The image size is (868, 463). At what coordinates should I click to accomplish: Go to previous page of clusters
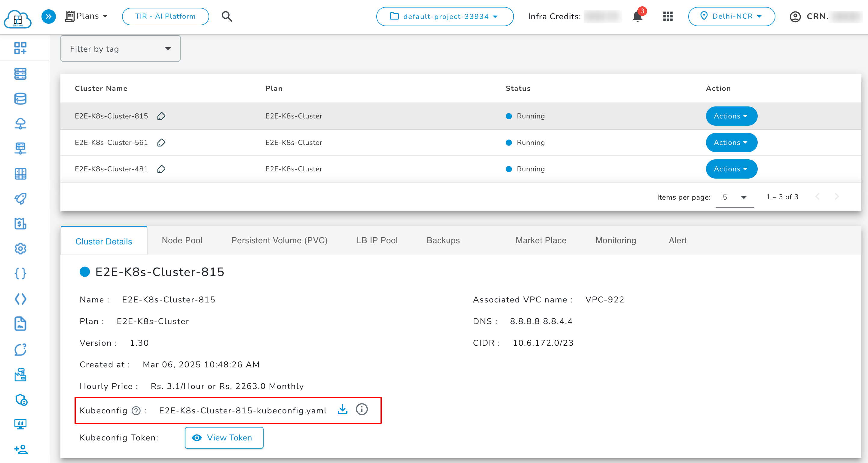817,196
